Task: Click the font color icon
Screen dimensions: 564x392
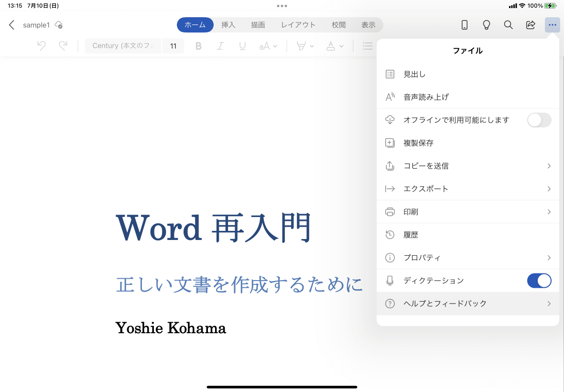Action: click(331, 46)
